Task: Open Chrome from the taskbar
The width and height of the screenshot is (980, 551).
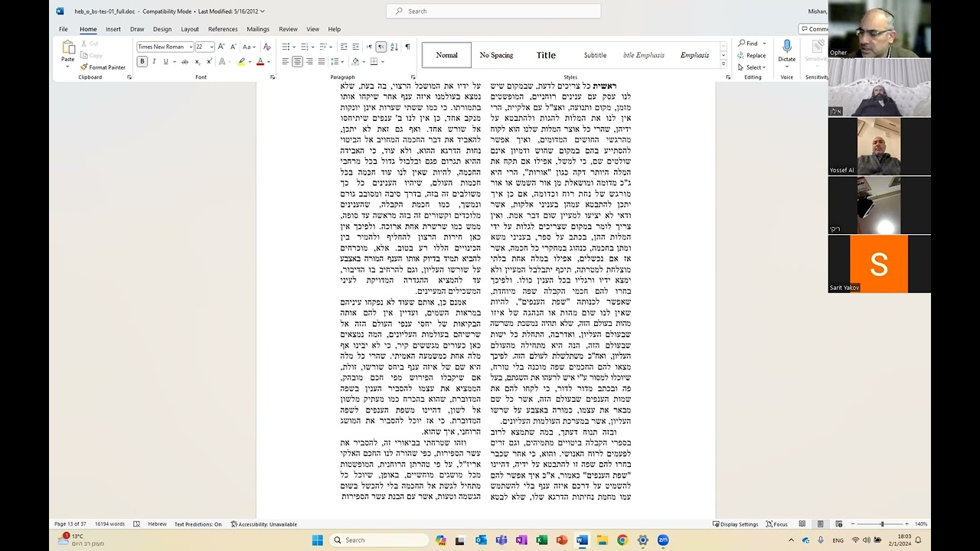Action: (622, 540)
